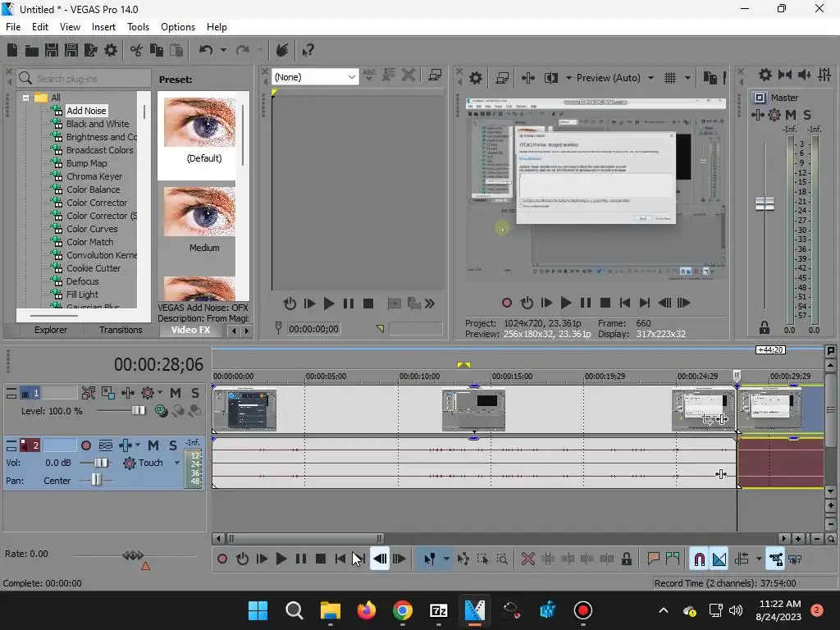This screenshot has height=630, width=840.
Task: Toggle preview on external monitor icon
Action: (502, 78)
